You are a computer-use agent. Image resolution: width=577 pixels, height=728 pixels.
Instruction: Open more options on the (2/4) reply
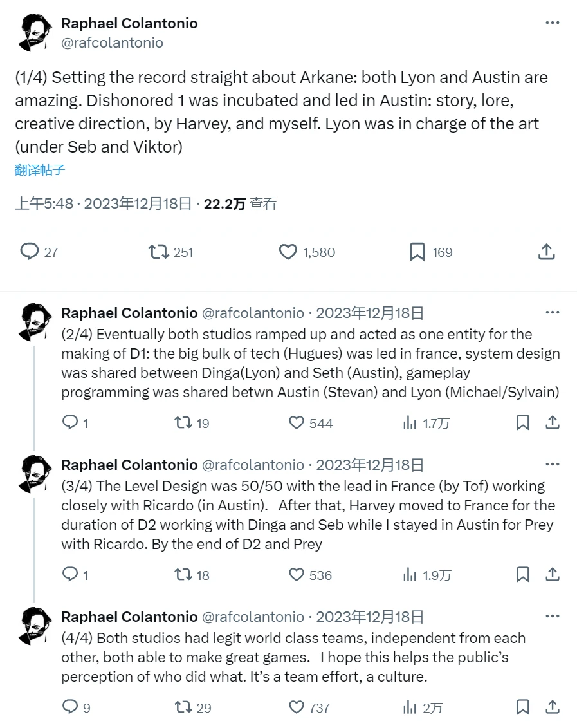[552, 313]
